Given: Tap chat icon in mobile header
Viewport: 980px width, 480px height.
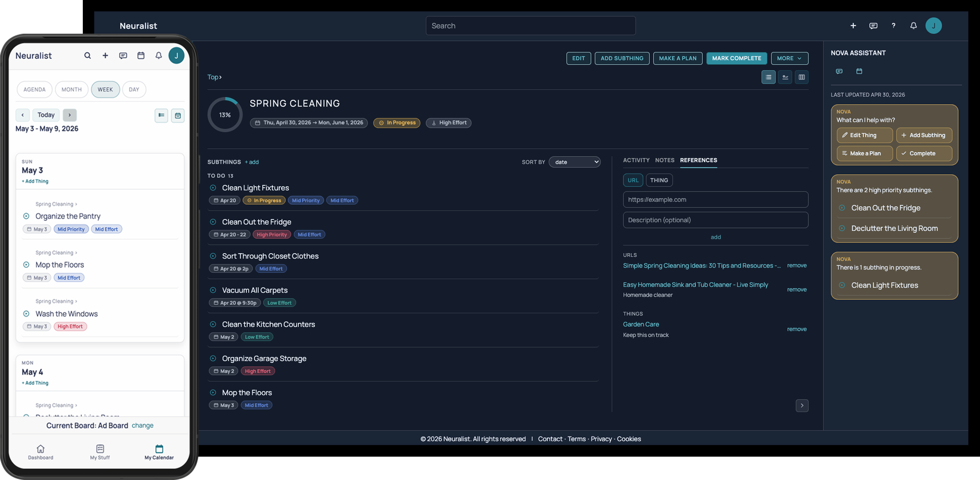Looking at the screenshot, I should pyautogui.click(x=123, y=55).
